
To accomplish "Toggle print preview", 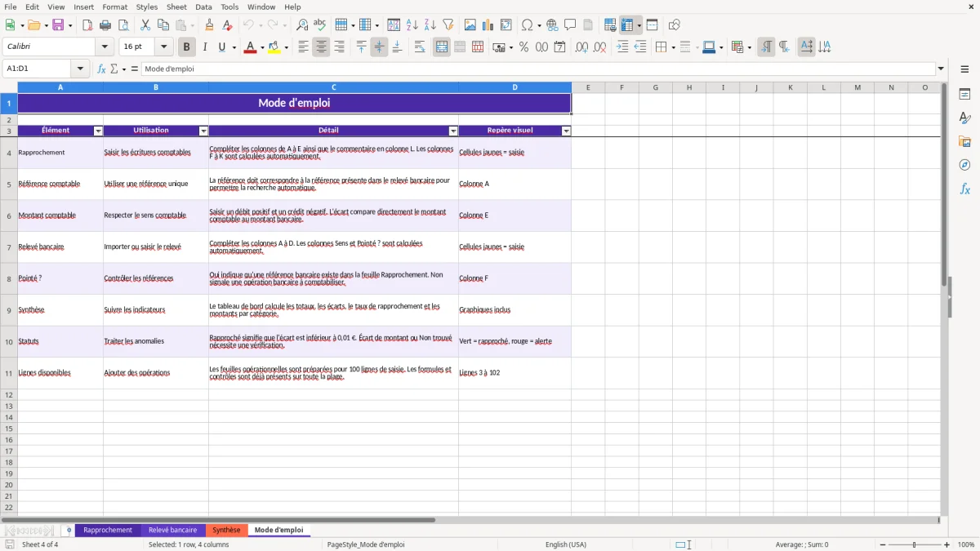I will (x=123, y=25).
